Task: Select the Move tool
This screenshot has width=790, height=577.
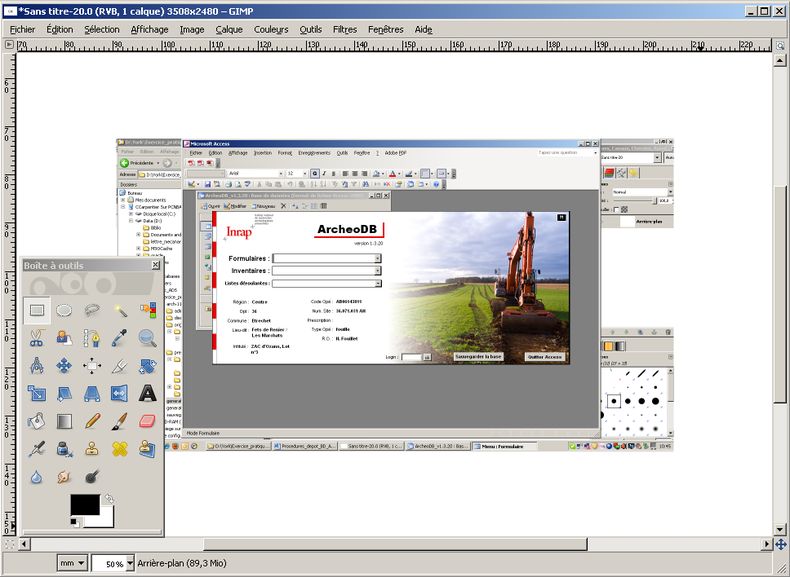Action: tap(64, 366)
